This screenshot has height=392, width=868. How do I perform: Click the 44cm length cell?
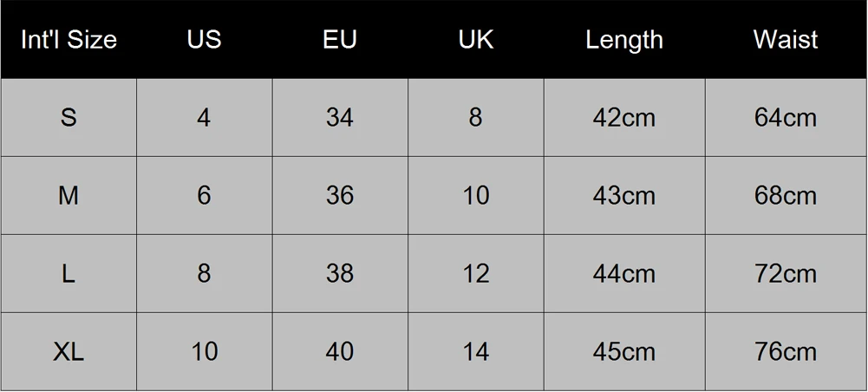(624, 273)
